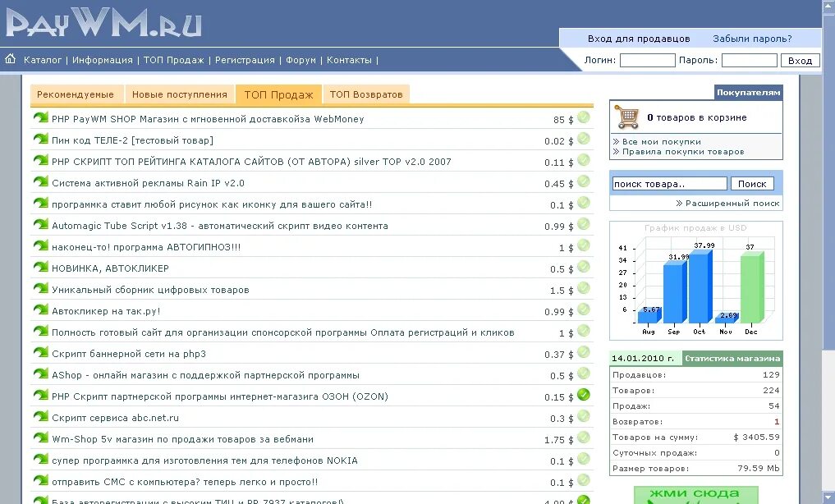Focus the Логин input field
The width and height of the screenshot is (835, 504).
[x=648, y=61]
